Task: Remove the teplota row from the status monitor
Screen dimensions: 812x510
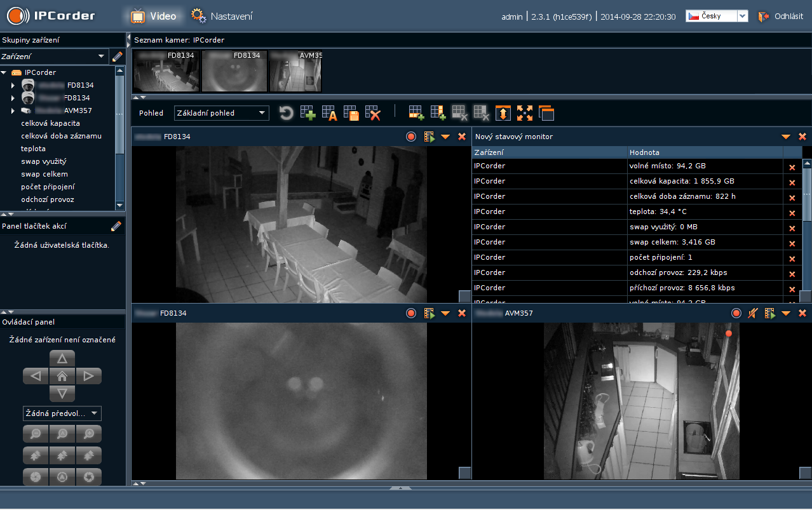Action: pos(792,212)
